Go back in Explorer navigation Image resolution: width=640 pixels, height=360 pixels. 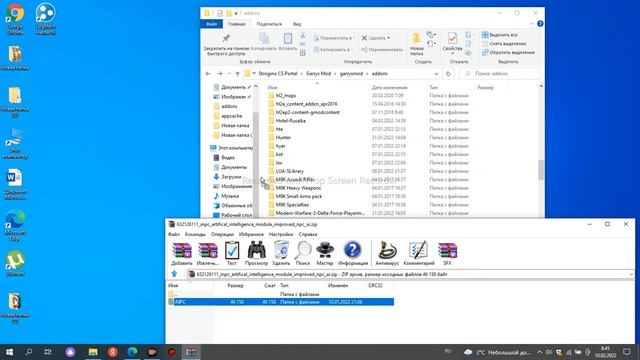coord(208,74)
